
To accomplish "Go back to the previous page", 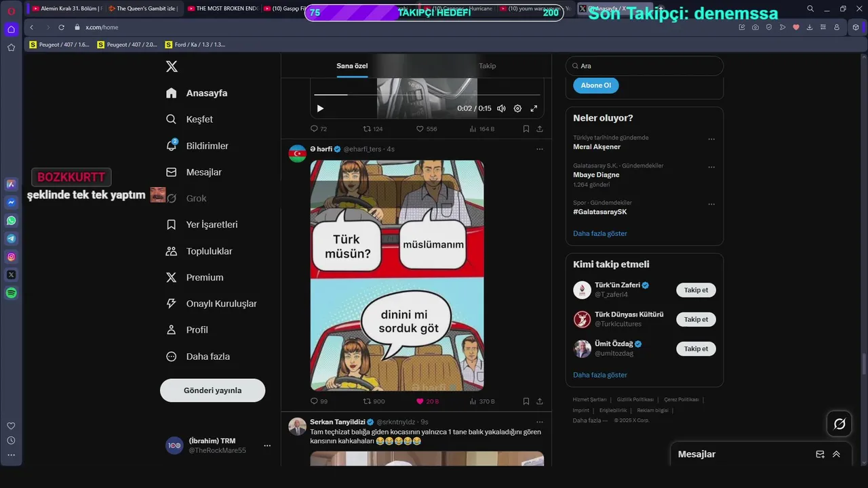I will [x=31, y=27].
